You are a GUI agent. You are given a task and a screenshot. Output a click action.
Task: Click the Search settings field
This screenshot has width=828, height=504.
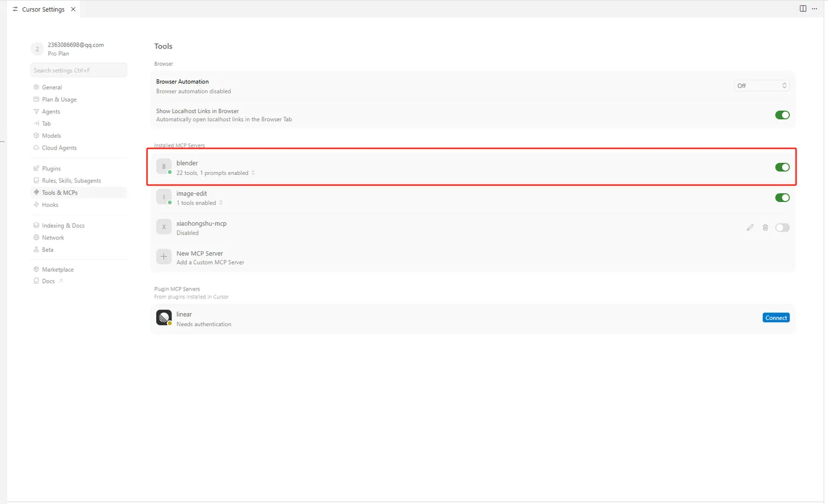click(x=79, y=70)
